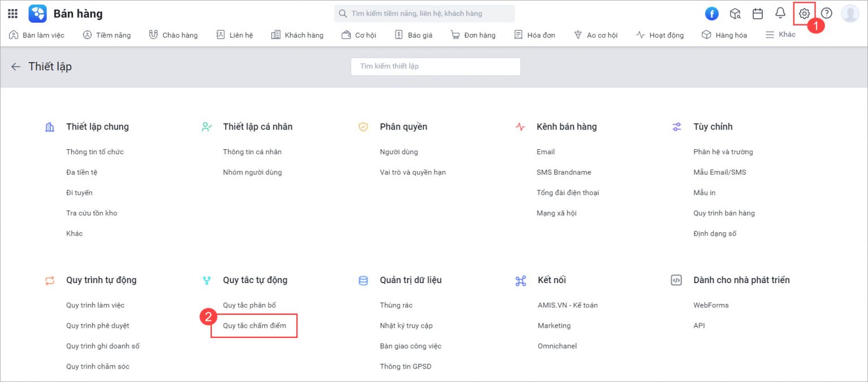Open Phân hệ và trường customization

723,152
